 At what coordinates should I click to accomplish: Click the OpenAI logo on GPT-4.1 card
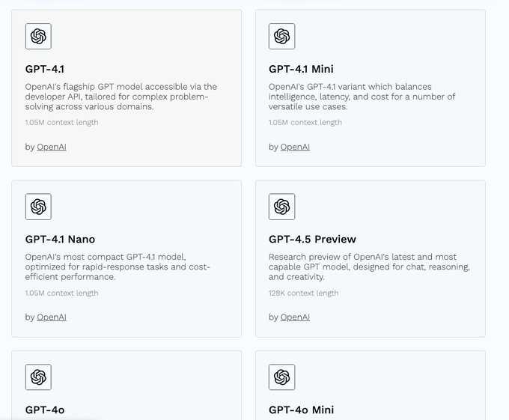point(38,36)
